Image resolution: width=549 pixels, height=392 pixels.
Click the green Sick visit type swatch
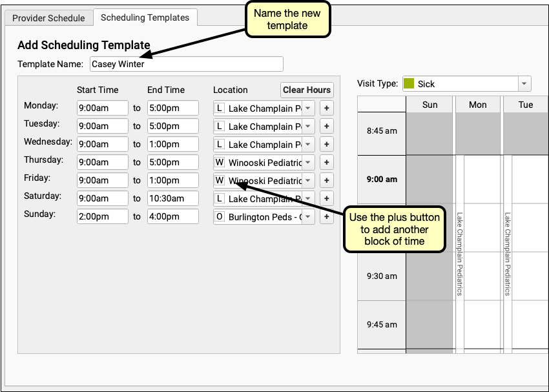click(409, 84)
